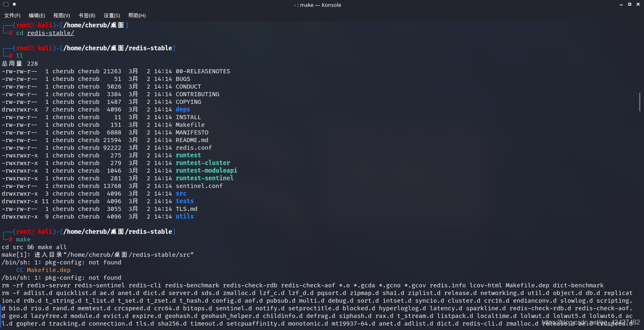Click the Konsole window menu icon
Image resolution: width=644 pixels, height=330 pixels.
point(6,4)
